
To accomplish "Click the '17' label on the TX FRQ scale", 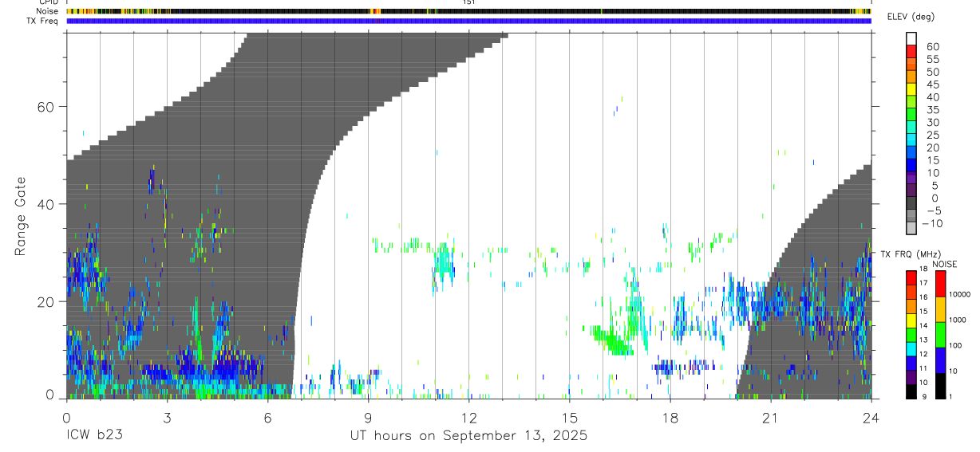I will coord(925,283).
